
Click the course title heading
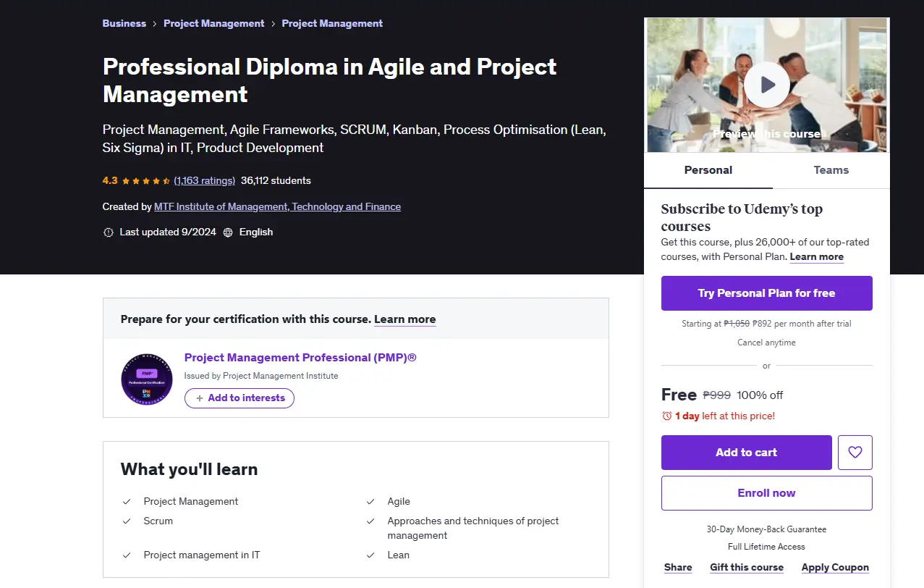[330, 80]
